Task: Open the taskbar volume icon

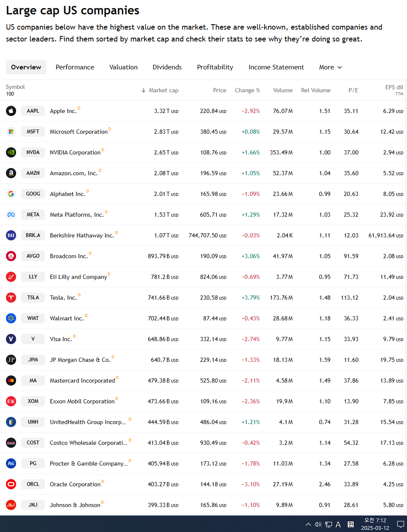Action: pyautogui.click(x=318, y=524)
